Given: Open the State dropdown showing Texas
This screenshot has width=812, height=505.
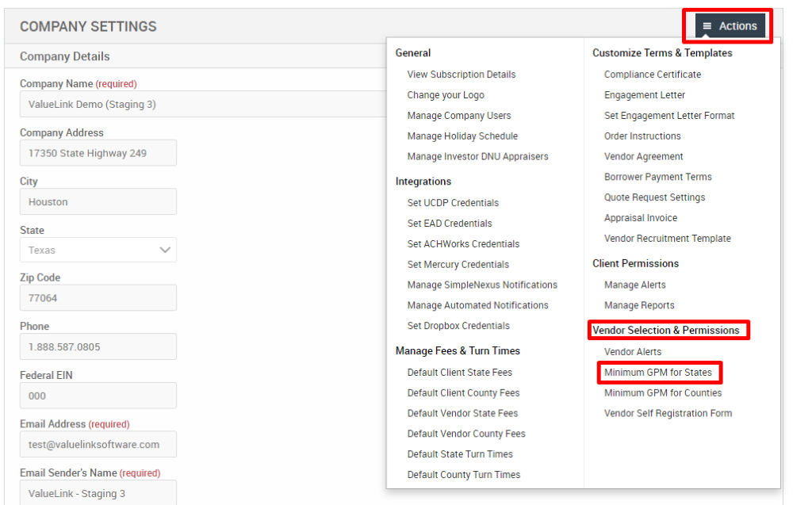Looking at the screenshot, I should (98, 251).
